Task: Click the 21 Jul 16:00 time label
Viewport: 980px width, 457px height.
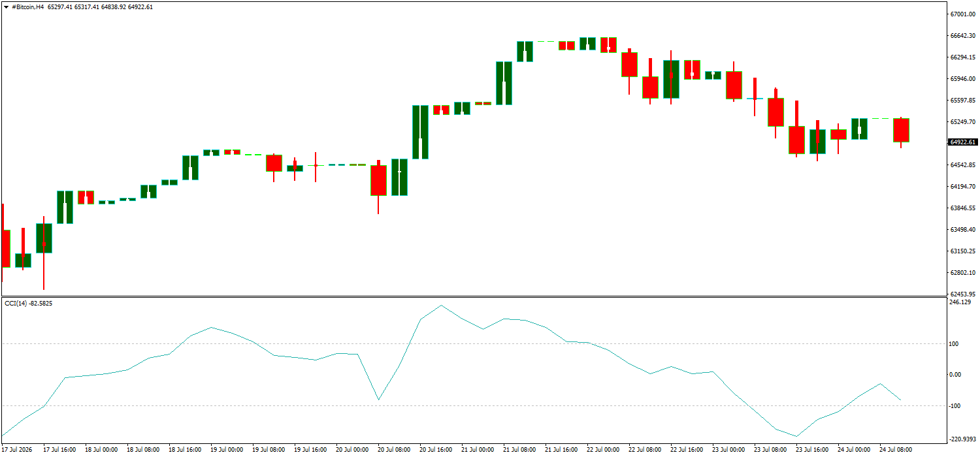Action: point(561,450)
